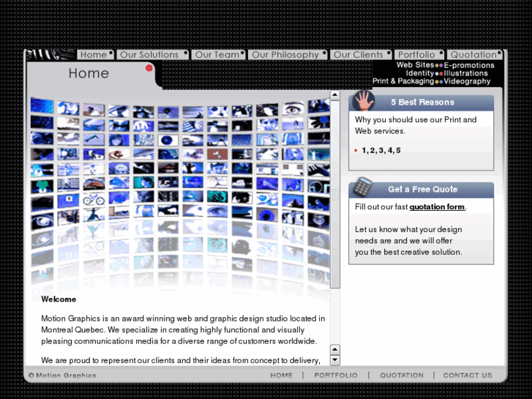
Task: Click the bicycle thumbnail in the image wall
Action: 94,200
